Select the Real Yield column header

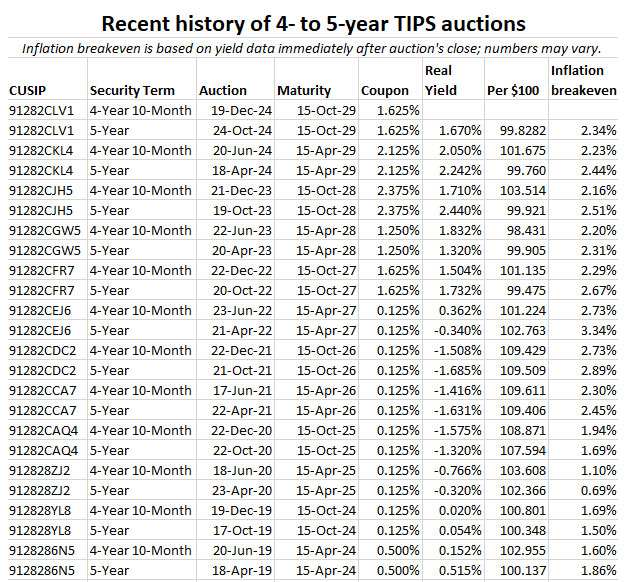coord(440,80)
